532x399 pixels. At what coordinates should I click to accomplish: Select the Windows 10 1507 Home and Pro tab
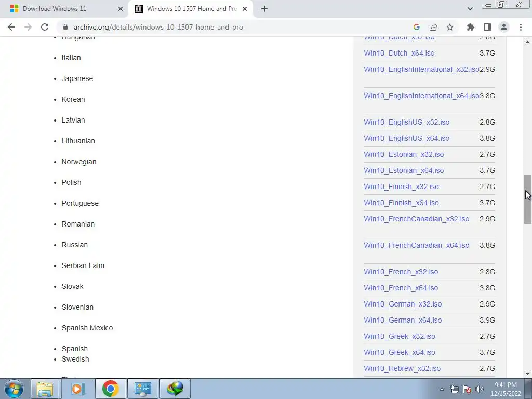(191, 9)
